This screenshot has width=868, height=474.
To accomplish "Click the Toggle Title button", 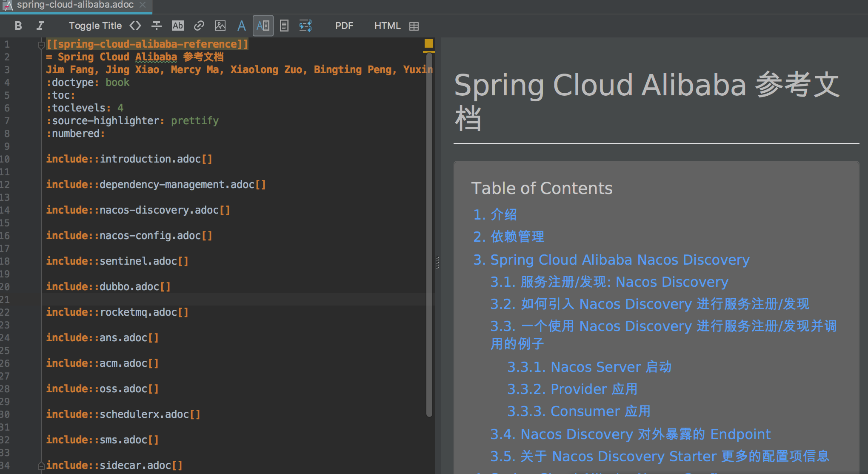I will tap(95, 26).
